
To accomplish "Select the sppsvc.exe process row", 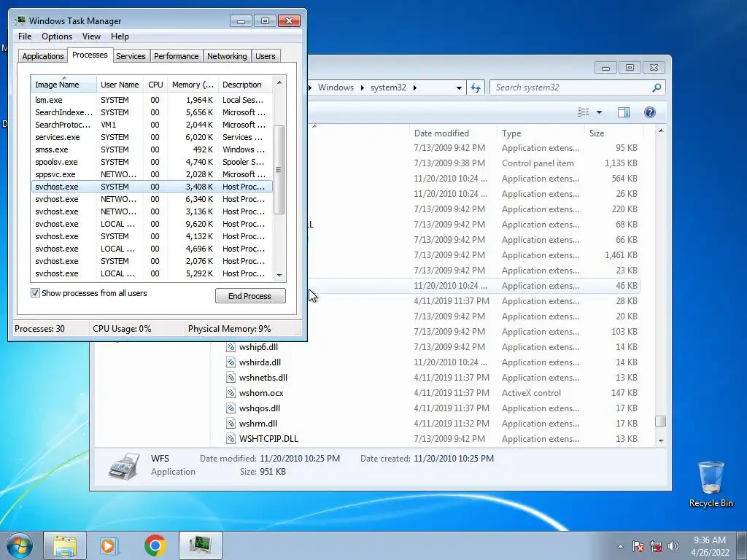I will pos(152,174).
